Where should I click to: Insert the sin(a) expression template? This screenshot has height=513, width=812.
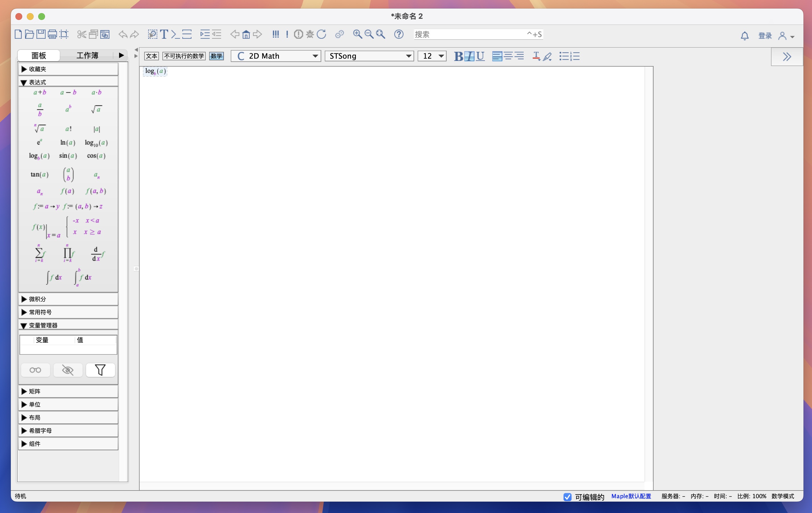(x=68, y=156)
